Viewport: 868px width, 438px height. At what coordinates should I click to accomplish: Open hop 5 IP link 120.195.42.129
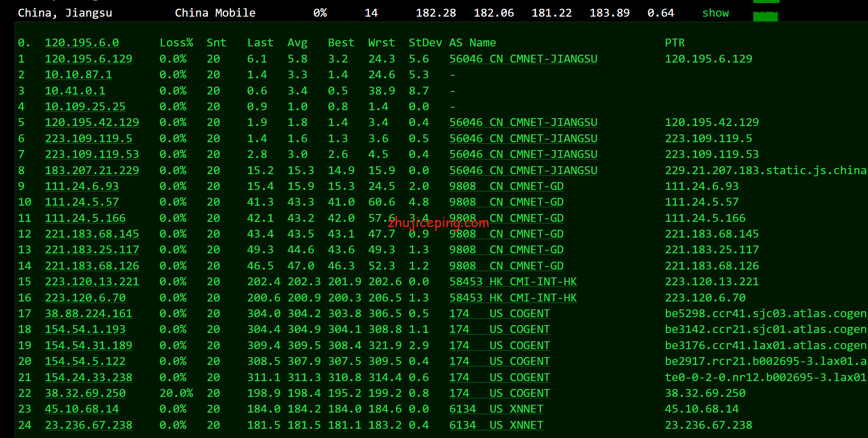[92, 123]
